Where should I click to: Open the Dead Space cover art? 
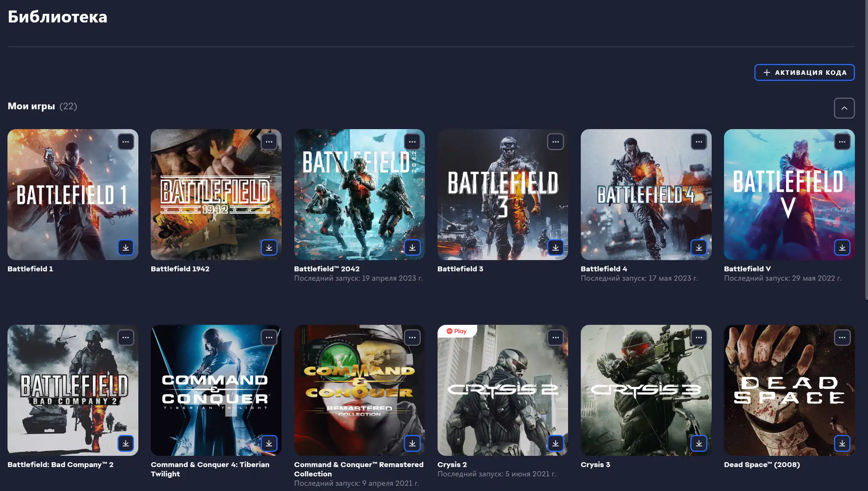[789, 390]
